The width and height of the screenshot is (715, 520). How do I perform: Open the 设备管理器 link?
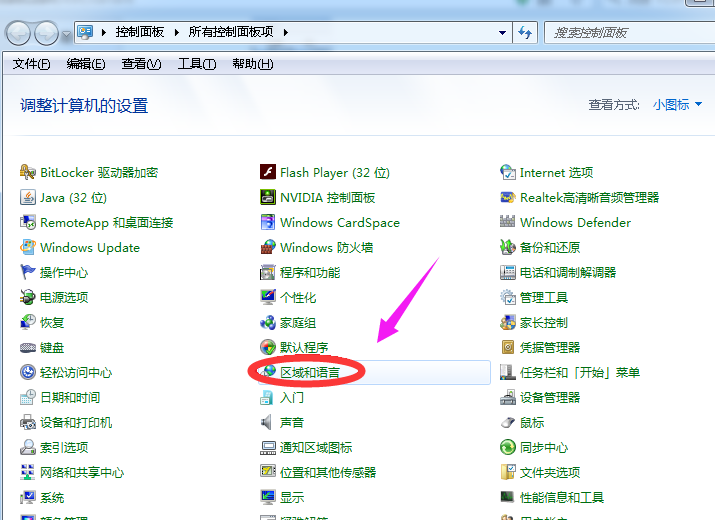pyautogui.click(x=549, y=397)
